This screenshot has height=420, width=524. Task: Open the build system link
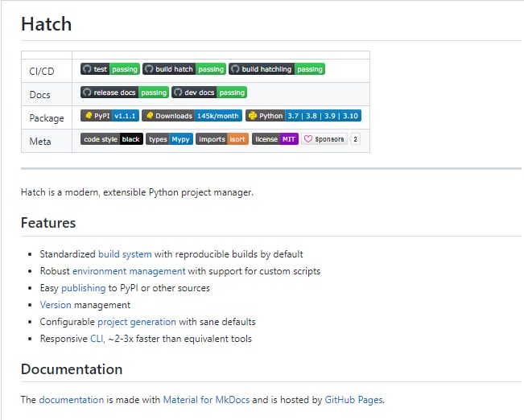[125, 254]
